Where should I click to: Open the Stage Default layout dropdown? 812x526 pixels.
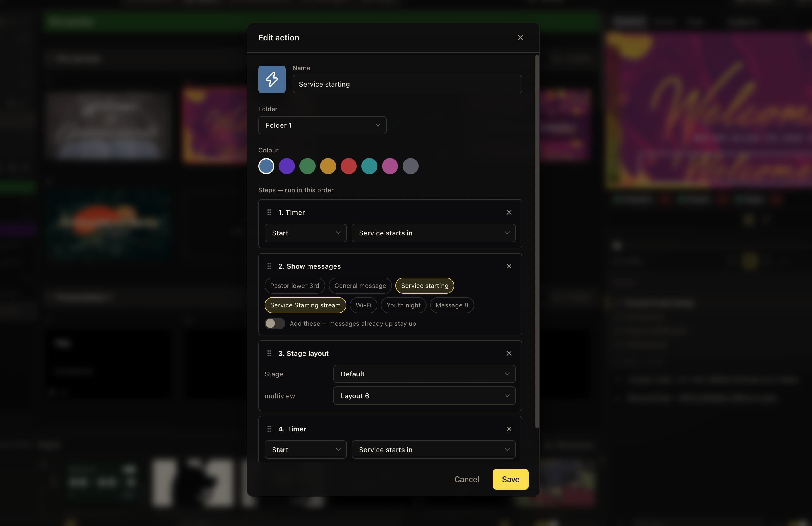(424, 374)
